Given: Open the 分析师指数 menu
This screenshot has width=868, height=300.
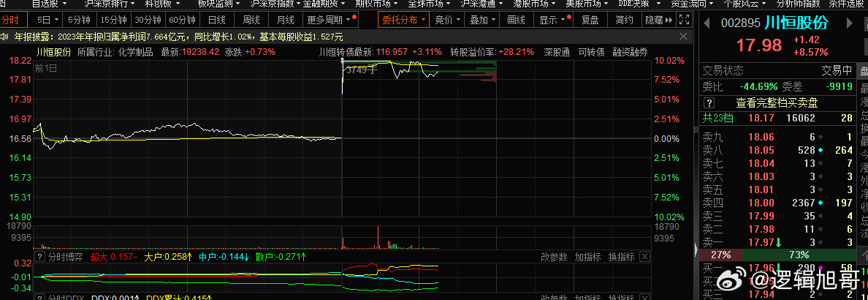Looking at the screenshot, I should [x=799, y=4].
